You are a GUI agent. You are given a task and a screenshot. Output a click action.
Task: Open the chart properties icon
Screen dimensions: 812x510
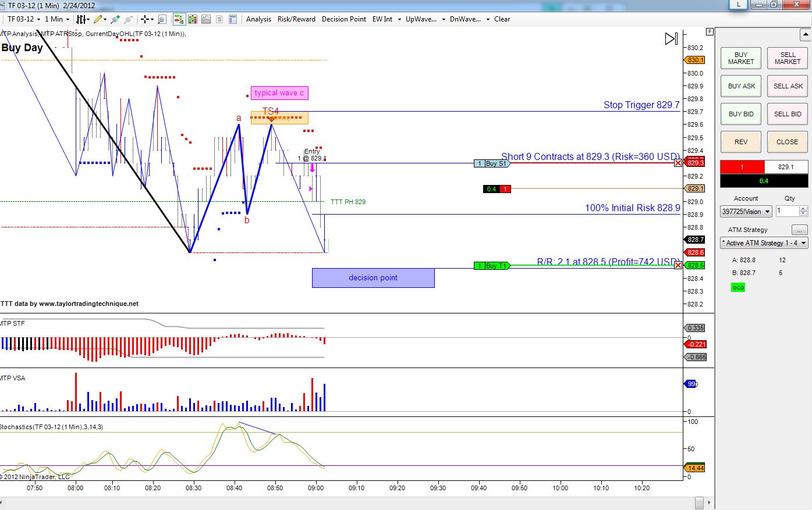tap(233, 19)
